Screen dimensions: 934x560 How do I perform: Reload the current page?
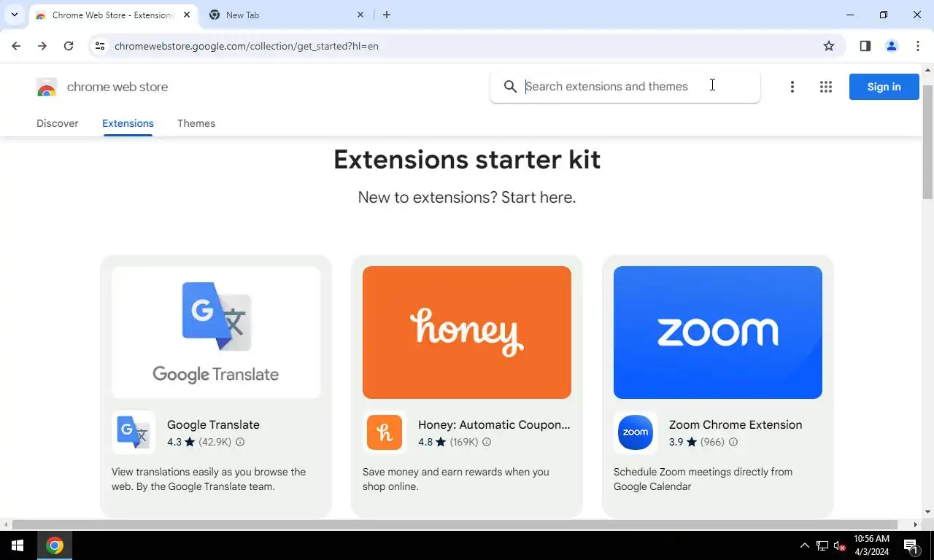[69, 46]
